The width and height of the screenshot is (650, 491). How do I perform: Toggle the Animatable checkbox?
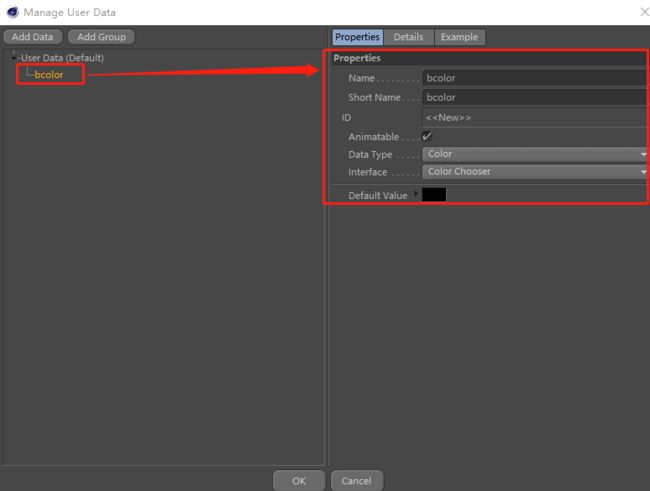(x=427, y=136)
